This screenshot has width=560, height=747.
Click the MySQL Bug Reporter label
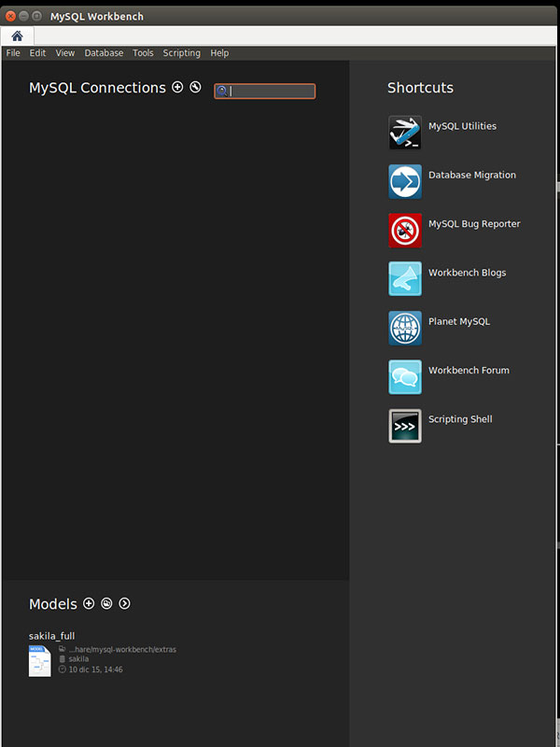click(474, 224)
